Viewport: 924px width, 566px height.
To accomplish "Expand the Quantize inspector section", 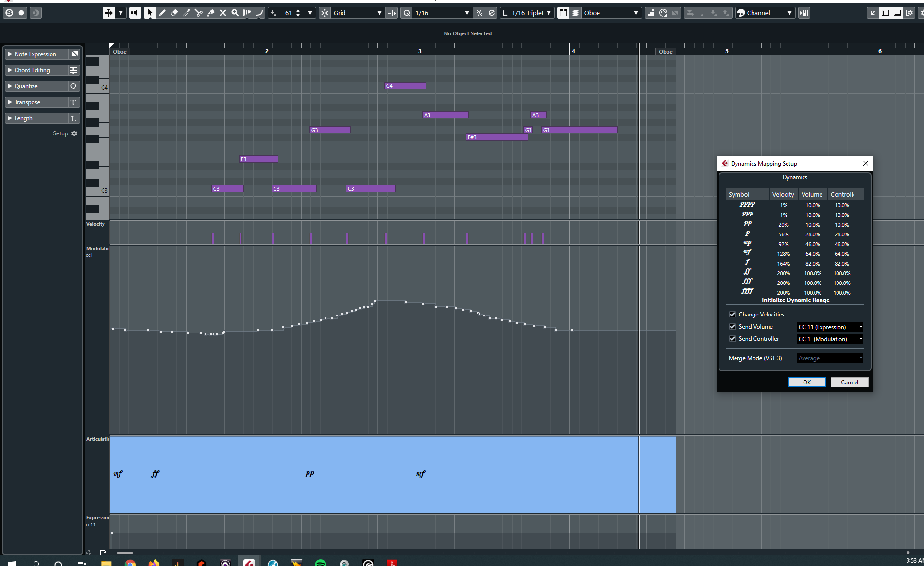I will pyautogui.click(x=10, y=86).
